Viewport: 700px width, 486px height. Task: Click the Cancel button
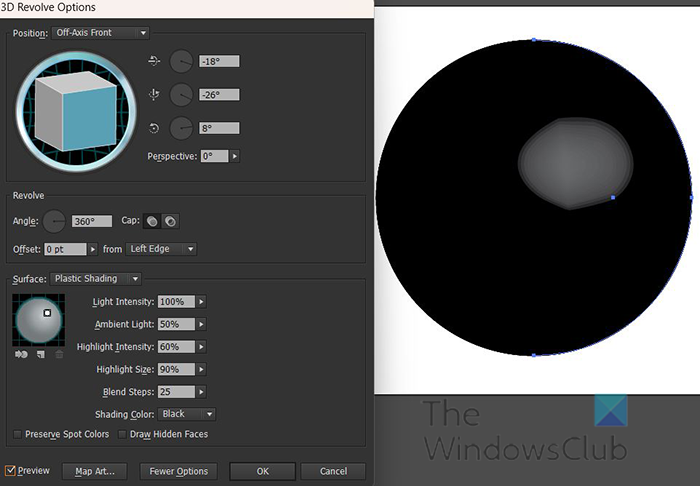[333, 471]
